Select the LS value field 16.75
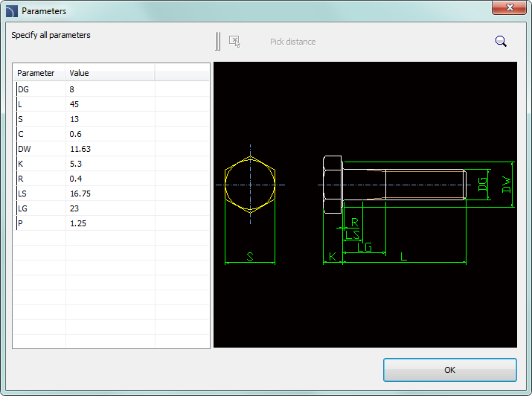The width and height of the screenshot is (532, 396). pos(109,194)
